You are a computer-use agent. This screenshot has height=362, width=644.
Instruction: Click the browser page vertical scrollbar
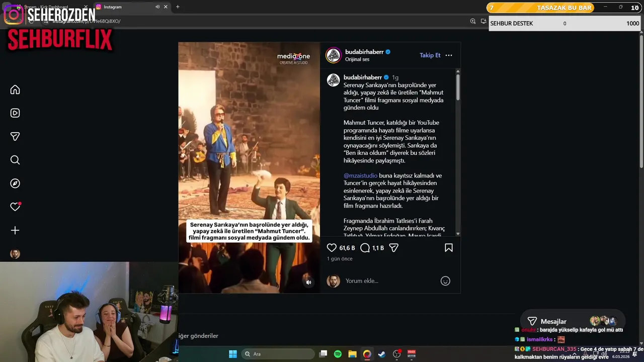[x=641, y=101]
